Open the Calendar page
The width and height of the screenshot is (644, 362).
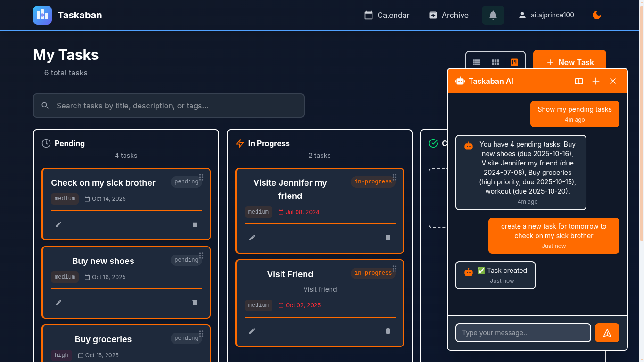(x=387, y=15)
